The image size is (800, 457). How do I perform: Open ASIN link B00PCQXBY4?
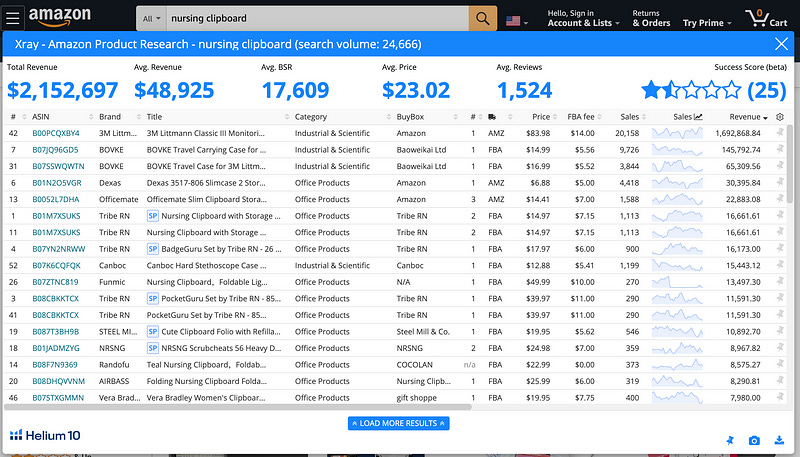(56, 133)
